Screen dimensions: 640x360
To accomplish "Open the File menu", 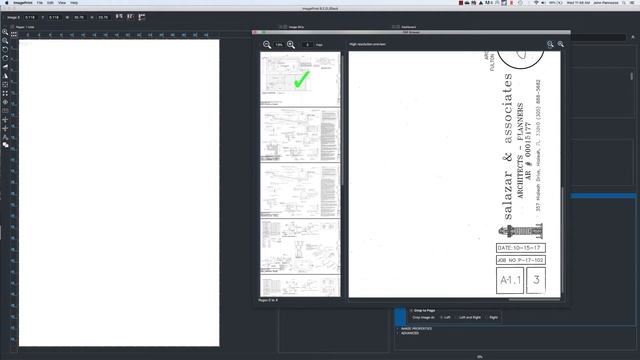I will [x=40, y=3].
